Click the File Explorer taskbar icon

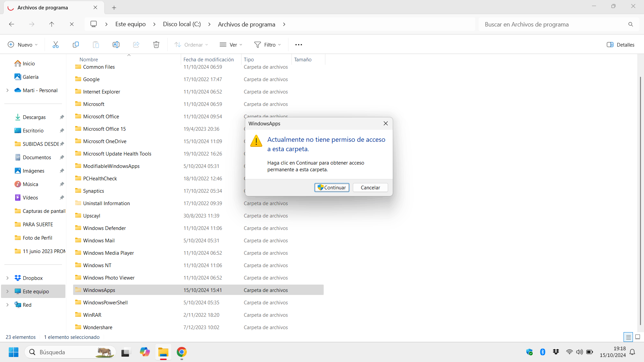(163, 352)
